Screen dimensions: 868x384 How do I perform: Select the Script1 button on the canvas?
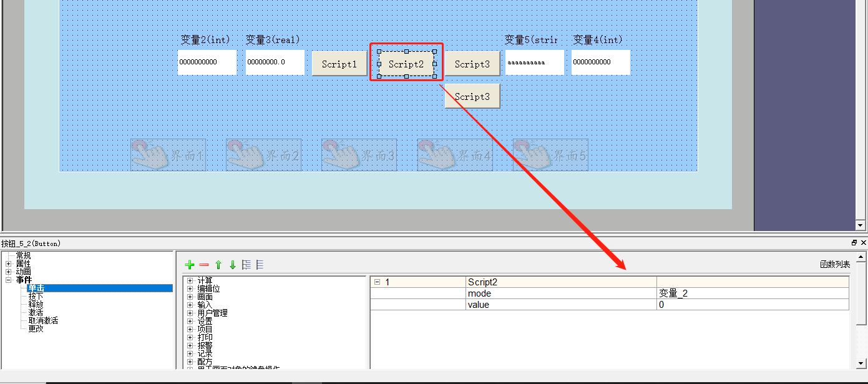339,64
